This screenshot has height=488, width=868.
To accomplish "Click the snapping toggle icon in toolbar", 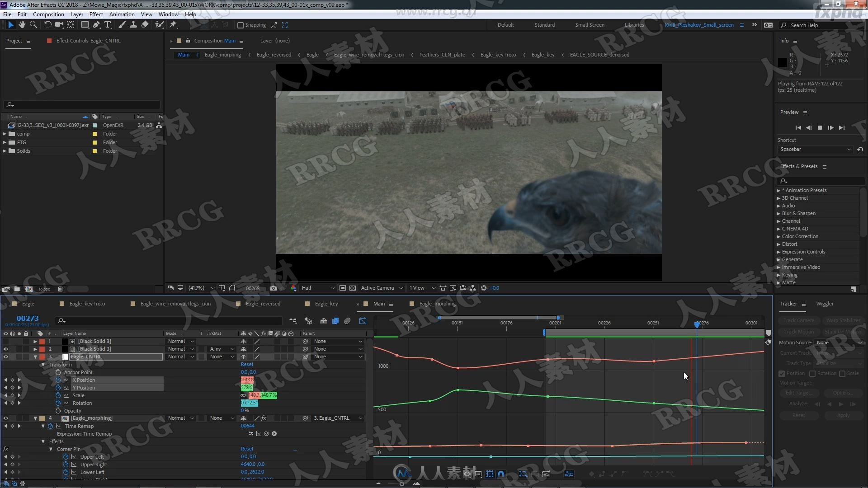I will [x=238, y=25].
